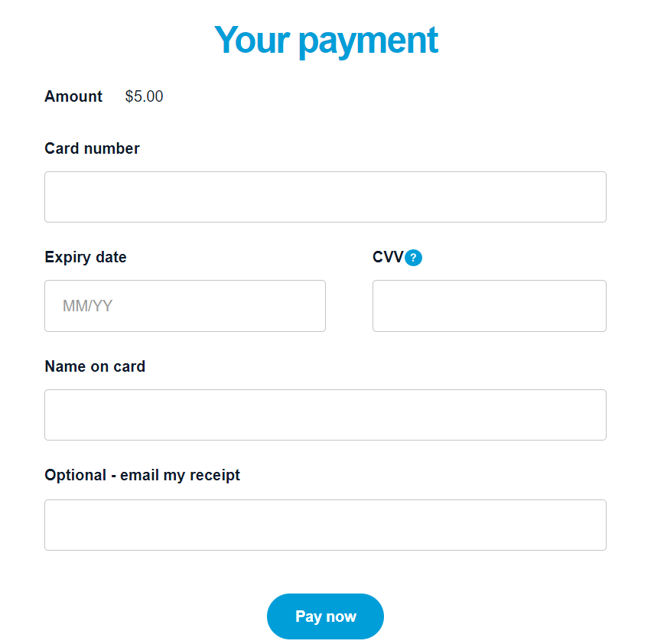The height and width of the screenshot is (644, 654).
Task: Focus the Card number input field
Action: [325, 197]
